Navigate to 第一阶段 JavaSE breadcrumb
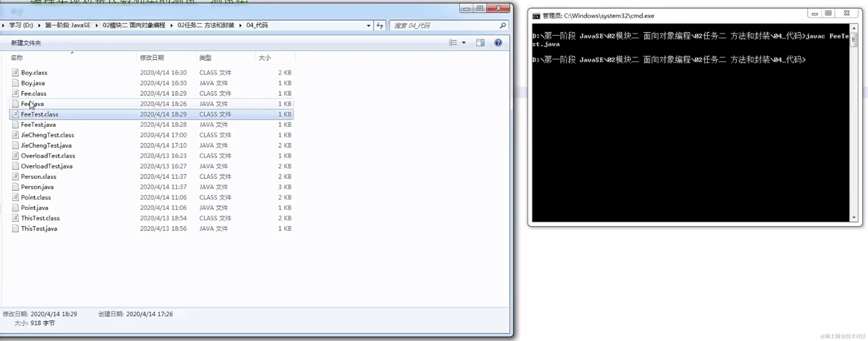The image size is (868, 341). click(x=68, y=25)
